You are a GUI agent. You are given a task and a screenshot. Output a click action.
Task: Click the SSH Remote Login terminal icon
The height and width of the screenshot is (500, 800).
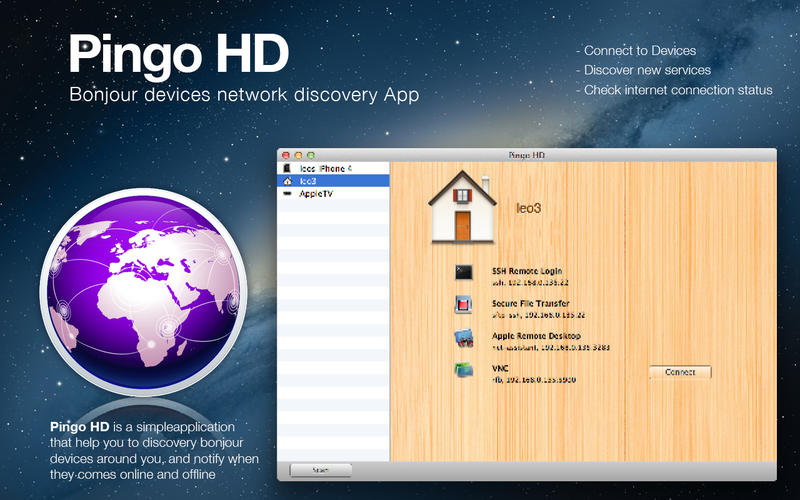(x=464, y=272)
